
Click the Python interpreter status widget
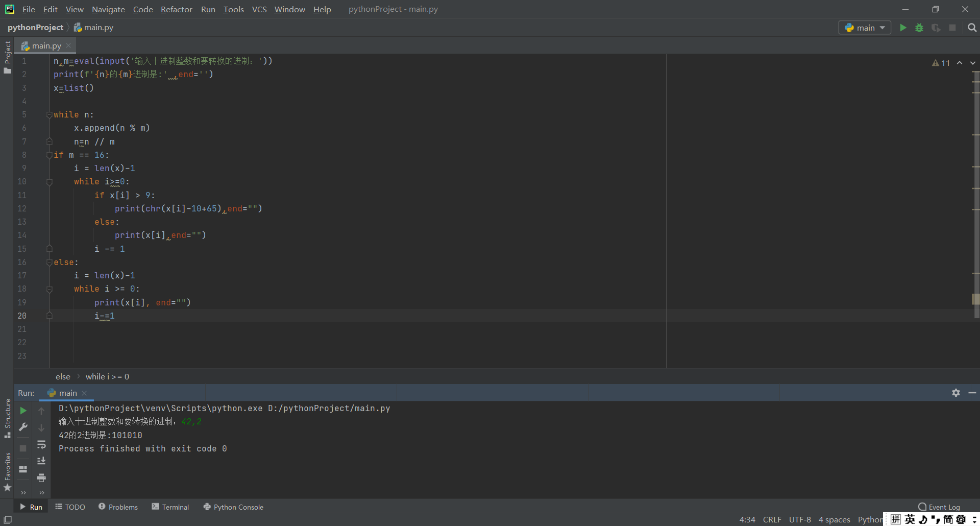click(x=870, y=519)
